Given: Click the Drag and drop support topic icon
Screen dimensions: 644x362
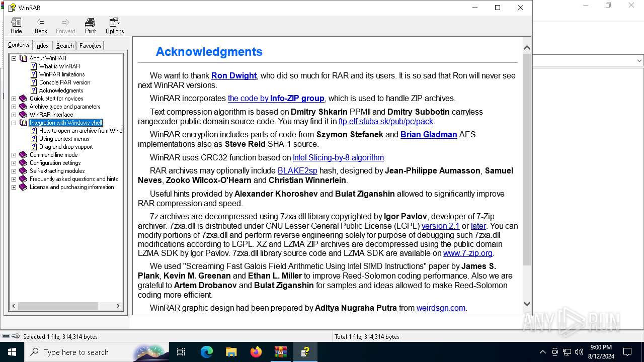Looking at the screenshot, I should 34,147.
